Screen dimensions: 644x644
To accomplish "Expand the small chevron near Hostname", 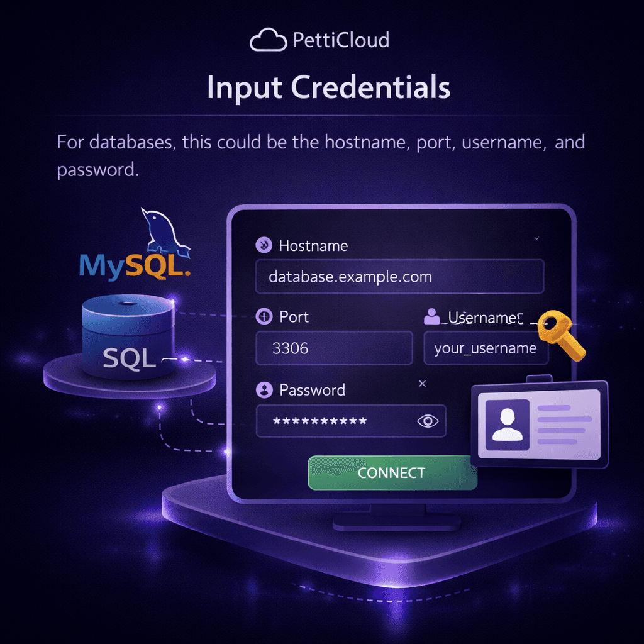I will (536, 238).
